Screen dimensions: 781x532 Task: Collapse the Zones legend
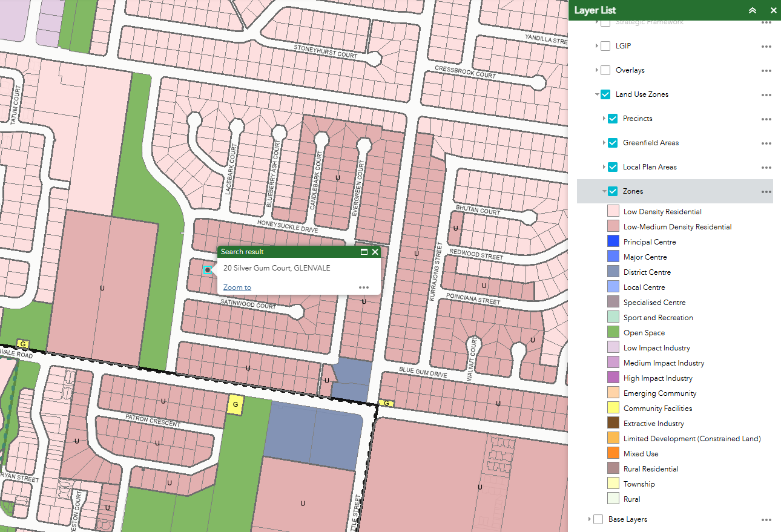click(x=604, y=191)
